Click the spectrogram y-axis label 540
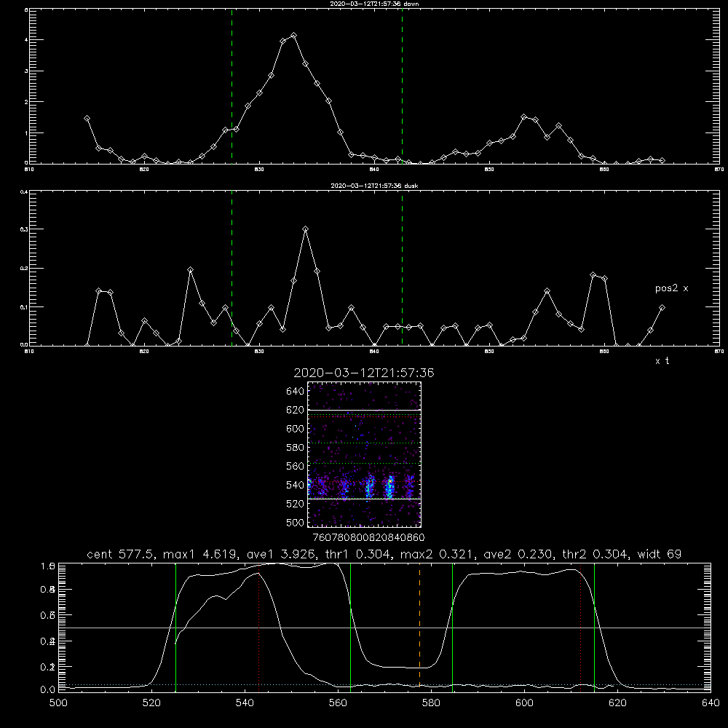This screenshot has width=728, height=728. (x=296, y=485)
